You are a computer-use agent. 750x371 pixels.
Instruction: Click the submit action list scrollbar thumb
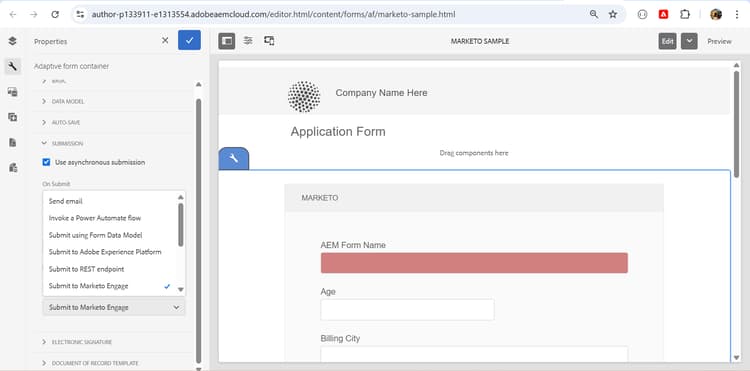[181, 225]
